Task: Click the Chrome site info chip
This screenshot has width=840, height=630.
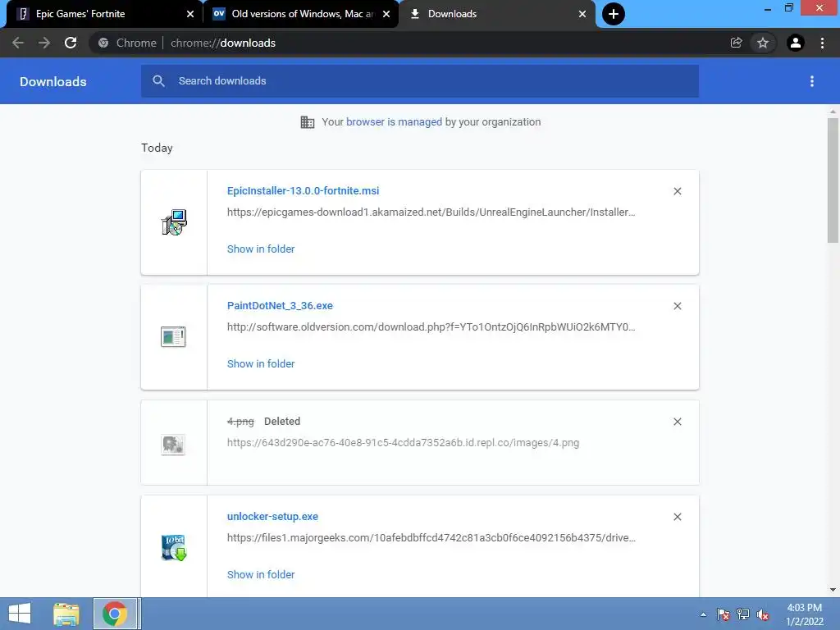Action: click(127, 43)
